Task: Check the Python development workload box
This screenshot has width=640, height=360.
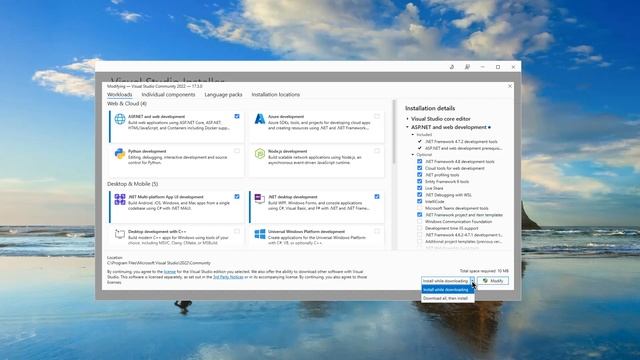Action: (237, 151)
